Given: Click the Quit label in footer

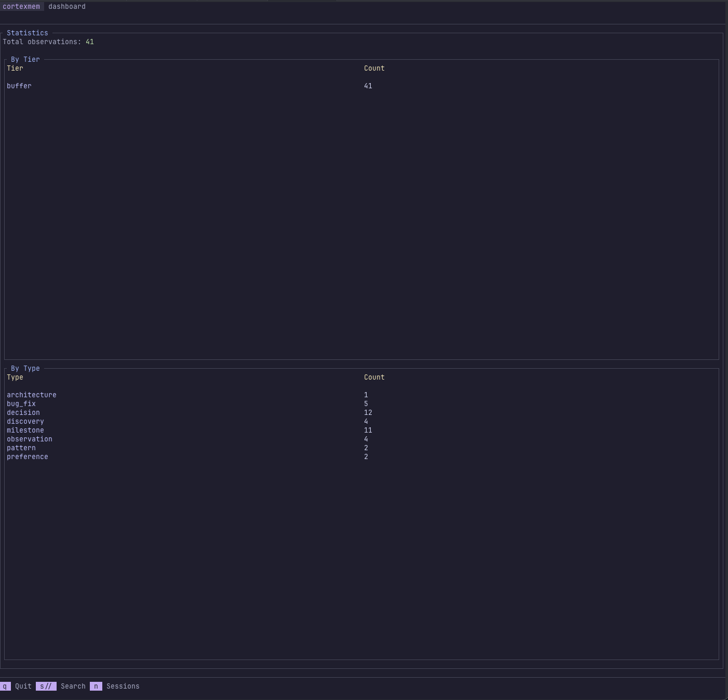Looking at the screenshot, I should (23, 686).
